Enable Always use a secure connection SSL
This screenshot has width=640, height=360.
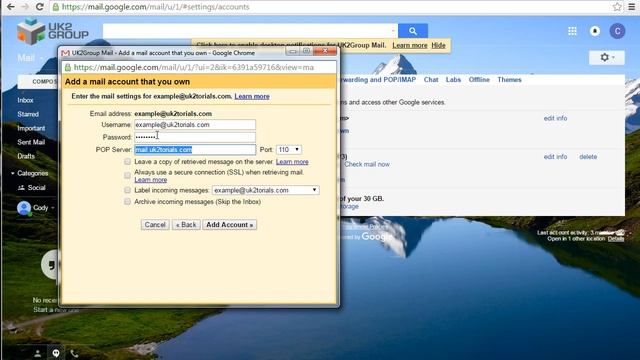coord(127,176)
